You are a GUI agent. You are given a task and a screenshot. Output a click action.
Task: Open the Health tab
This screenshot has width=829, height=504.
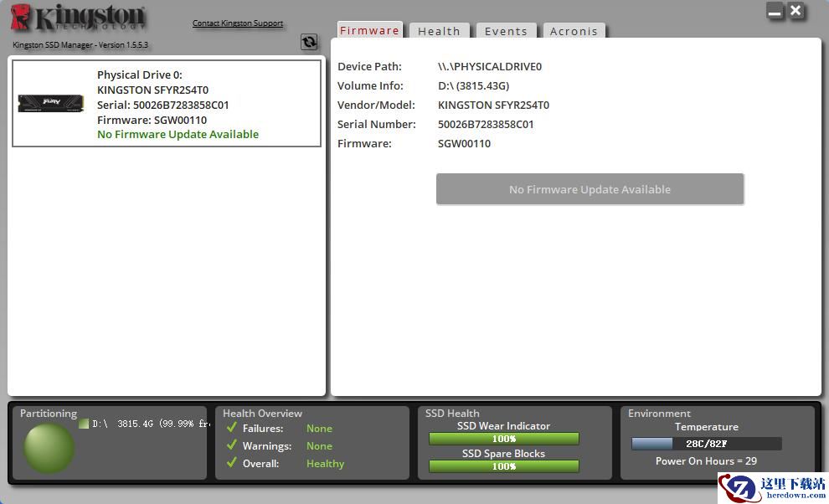[439, 31]
